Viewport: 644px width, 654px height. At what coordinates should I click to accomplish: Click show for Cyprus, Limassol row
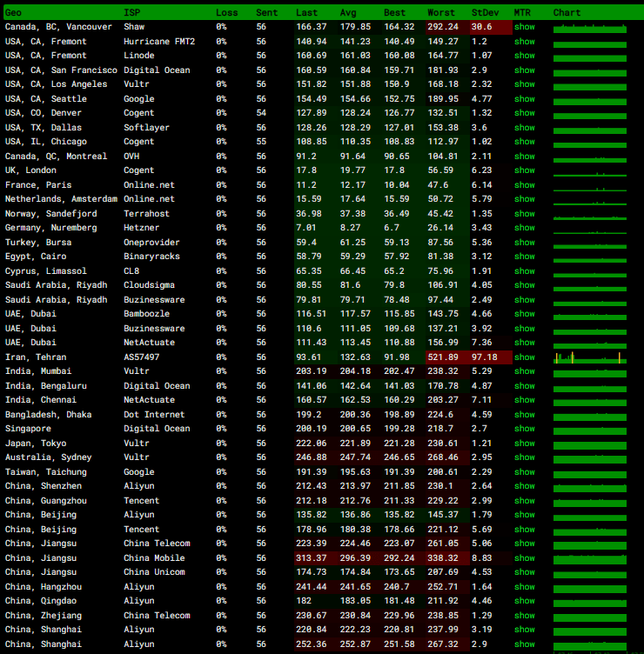click(524, 271)
